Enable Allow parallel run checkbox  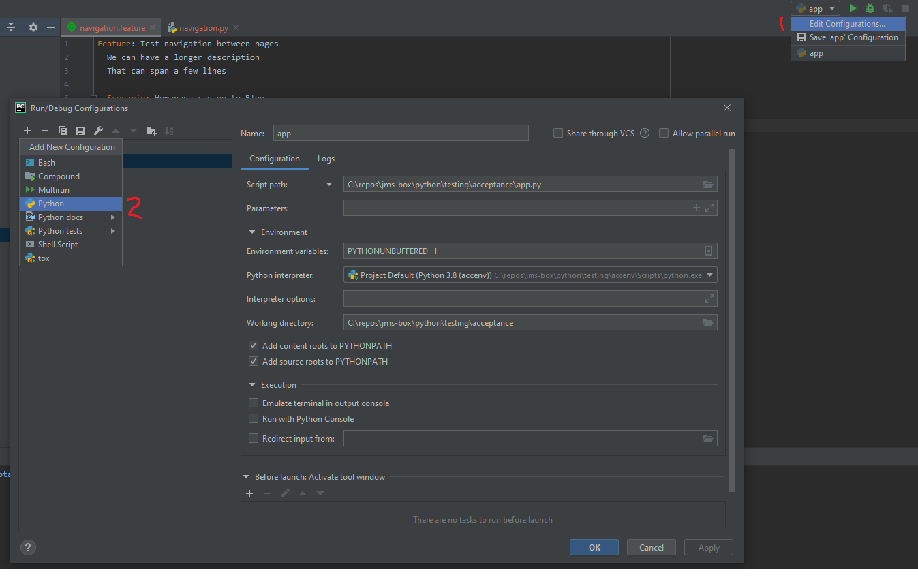(x=664, y=134)
